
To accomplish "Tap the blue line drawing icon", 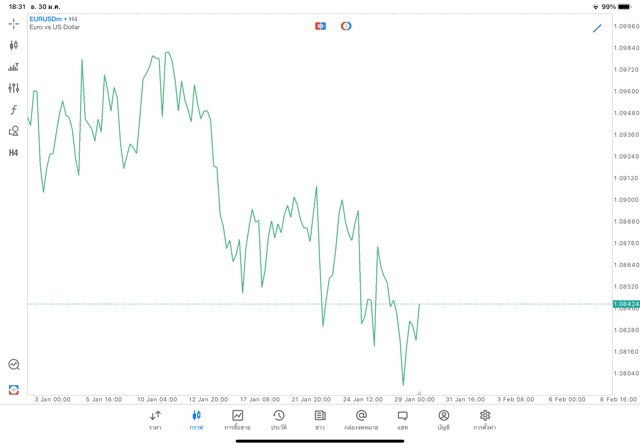I will [x=597, y=28].
